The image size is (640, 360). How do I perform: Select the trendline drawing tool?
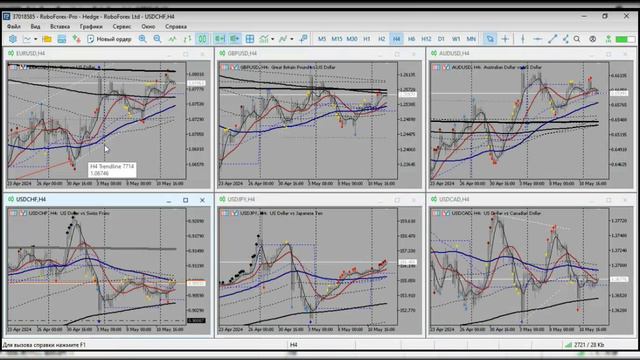[552, 39]
